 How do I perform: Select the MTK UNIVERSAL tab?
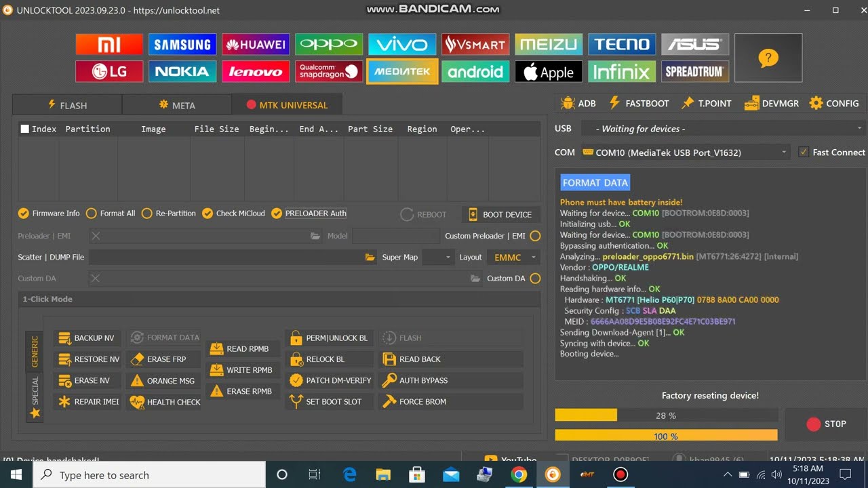tap(287, 105)
